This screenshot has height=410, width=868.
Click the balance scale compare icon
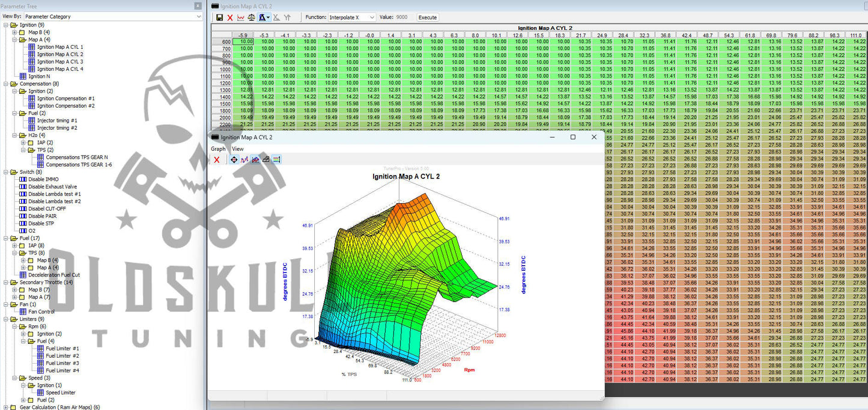[252, 17]
